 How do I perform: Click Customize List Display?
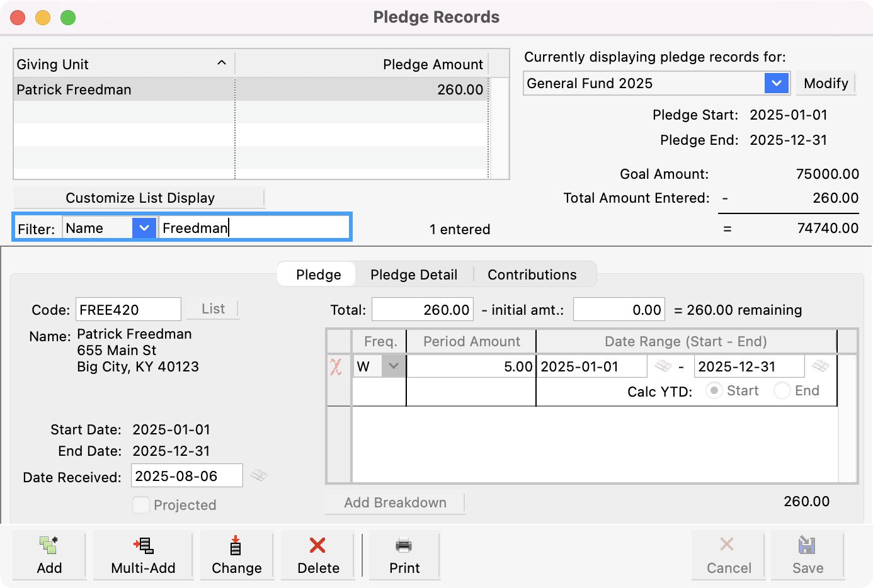(x=140, y=198)
